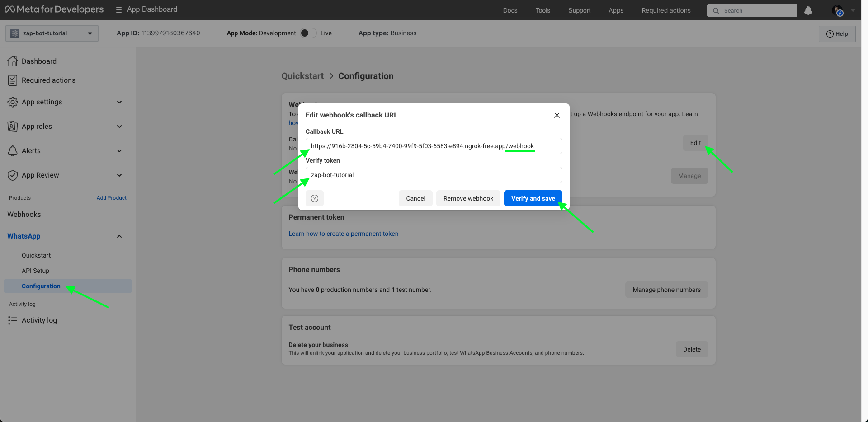Screen dimensions: 868x422
Task: Click the Alerts bell icon in sidebar
Action: coord(13,151)
